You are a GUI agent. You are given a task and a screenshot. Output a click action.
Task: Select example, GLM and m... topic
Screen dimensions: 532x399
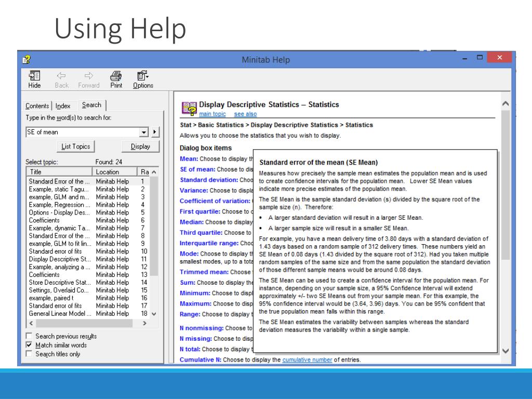click(87, 197)
